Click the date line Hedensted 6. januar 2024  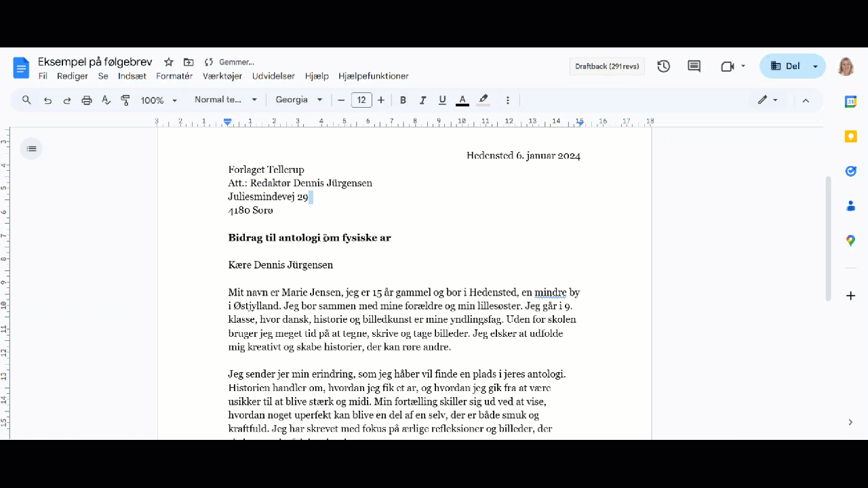(524, 156)
